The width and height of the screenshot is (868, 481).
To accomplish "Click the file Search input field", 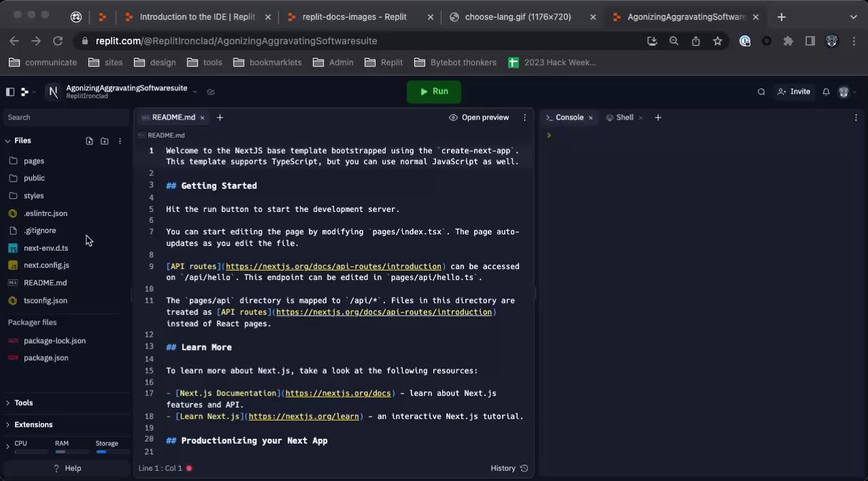I will pyautogui.click(x=66, y=118).
